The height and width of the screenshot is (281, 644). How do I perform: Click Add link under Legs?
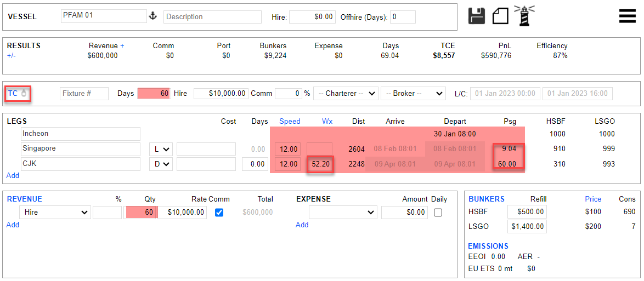(13, 175)
